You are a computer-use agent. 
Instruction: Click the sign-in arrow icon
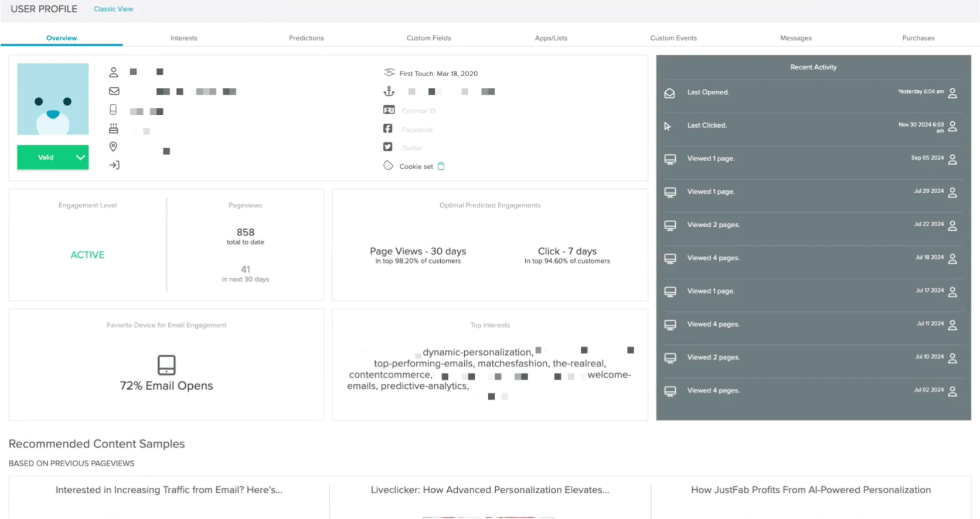click(114, 165)
